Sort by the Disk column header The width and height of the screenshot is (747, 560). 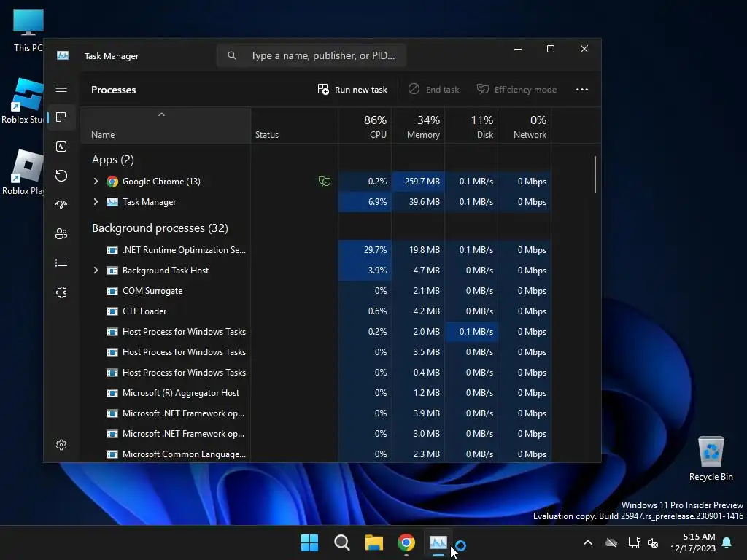472,125
